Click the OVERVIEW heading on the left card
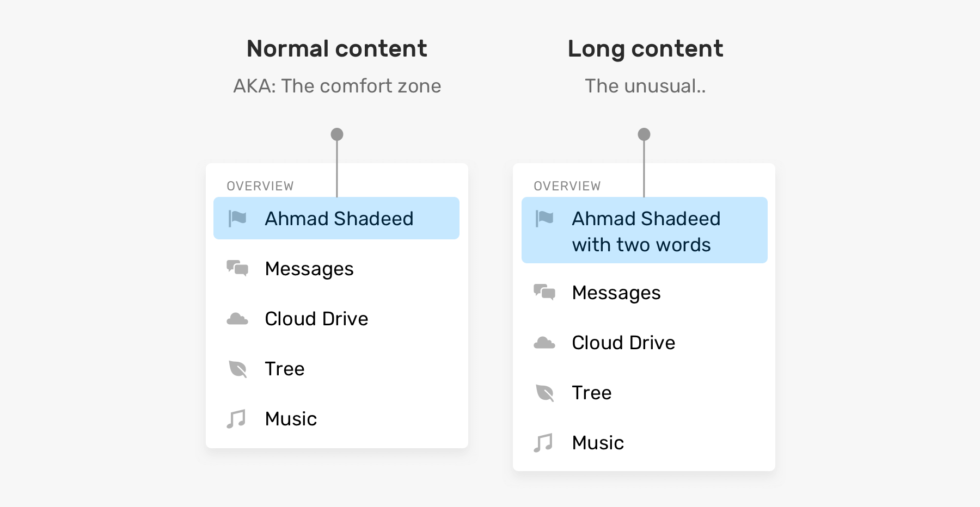Viewport: 980px width, 507px height. click(260, 186)
